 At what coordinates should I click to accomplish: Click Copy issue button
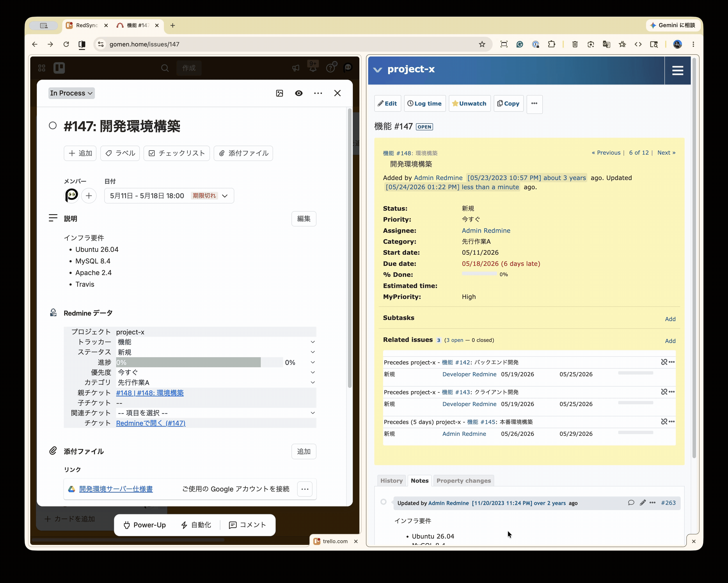pos(508,104)
